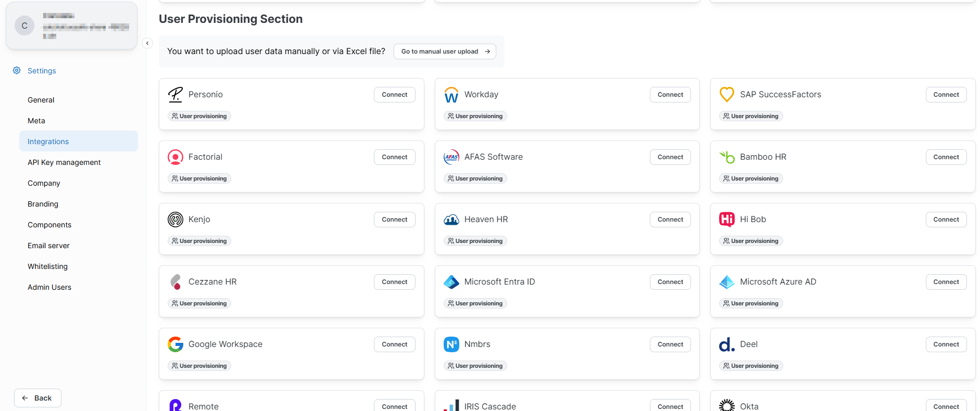This screenshot has height=411, width=980.
Task: Click the Microsoft Entra ID icon
Action: point(451,282)
